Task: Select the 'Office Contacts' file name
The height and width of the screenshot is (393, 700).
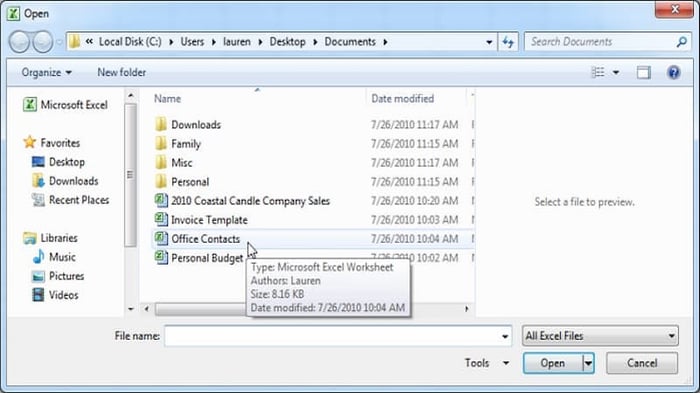Action: point(205,239)
